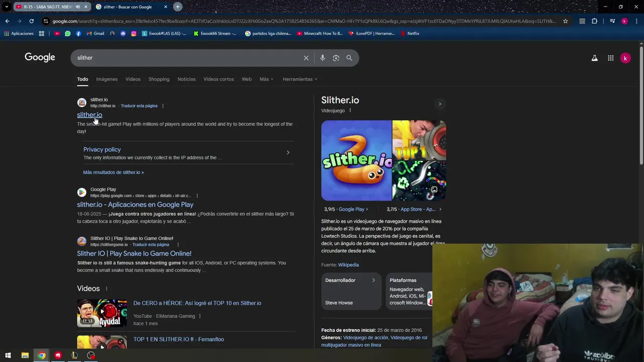Screen dimensions: 644x362
Task: Open Chrome three-dot menu
Action: pos(636,21)
